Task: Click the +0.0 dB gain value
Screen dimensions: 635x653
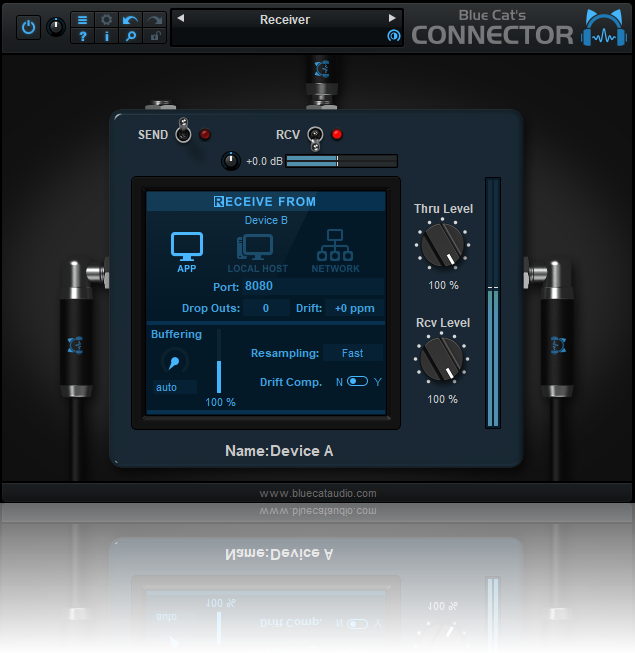Action: [264, 162]
